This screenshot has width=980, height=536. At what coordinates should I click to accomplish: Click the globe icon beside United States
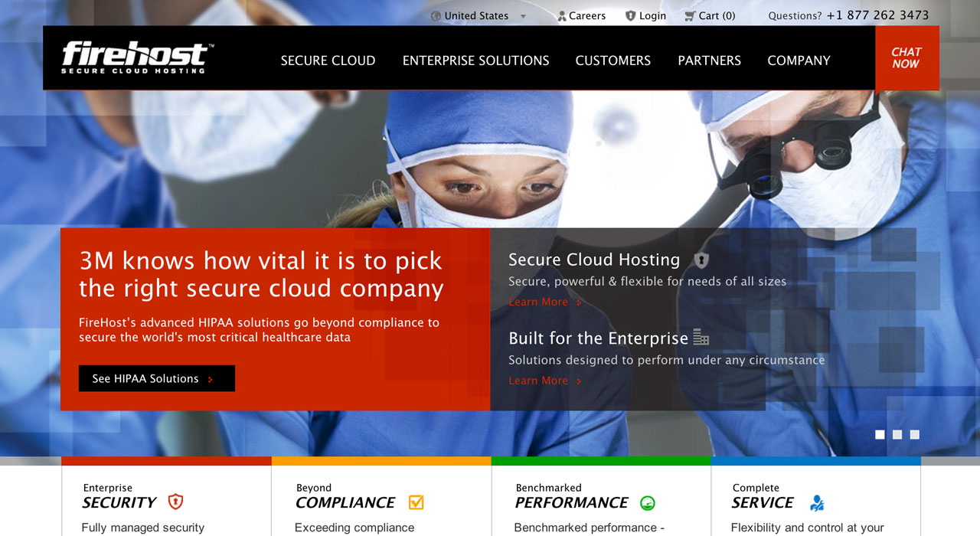pos(436,15)
